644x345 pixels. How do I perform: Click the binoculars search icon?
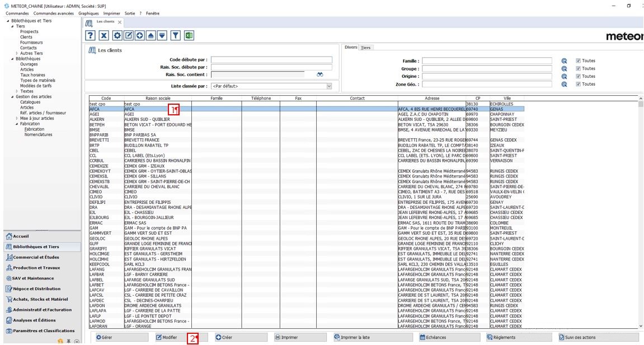pos(320,74)
